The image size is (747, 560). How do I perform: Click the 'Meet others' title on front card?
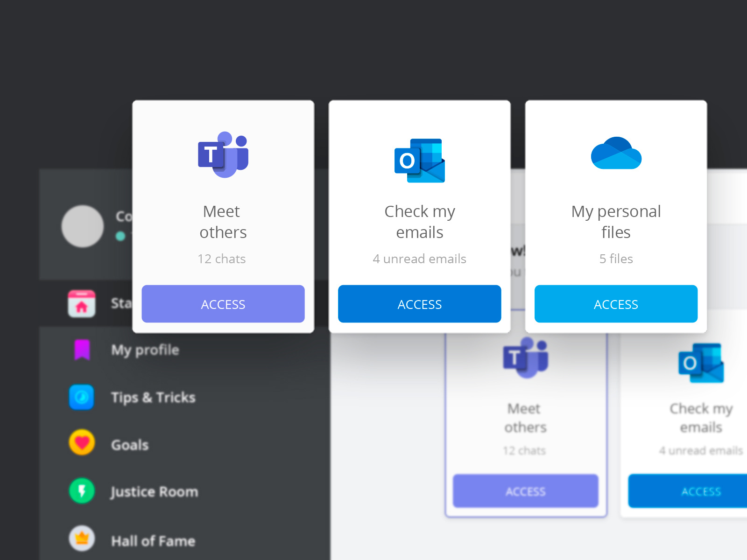[223, 222]
